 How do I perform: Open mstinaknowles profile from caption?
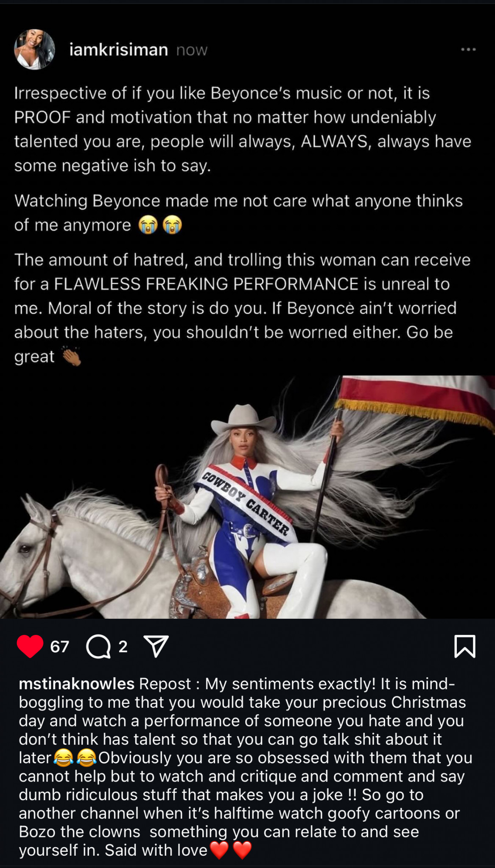click(x=77, y=684)
